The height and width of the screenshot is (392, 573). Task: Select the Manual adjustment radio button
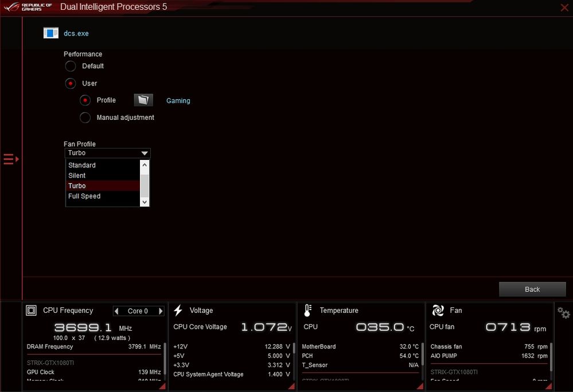[85, 117]
